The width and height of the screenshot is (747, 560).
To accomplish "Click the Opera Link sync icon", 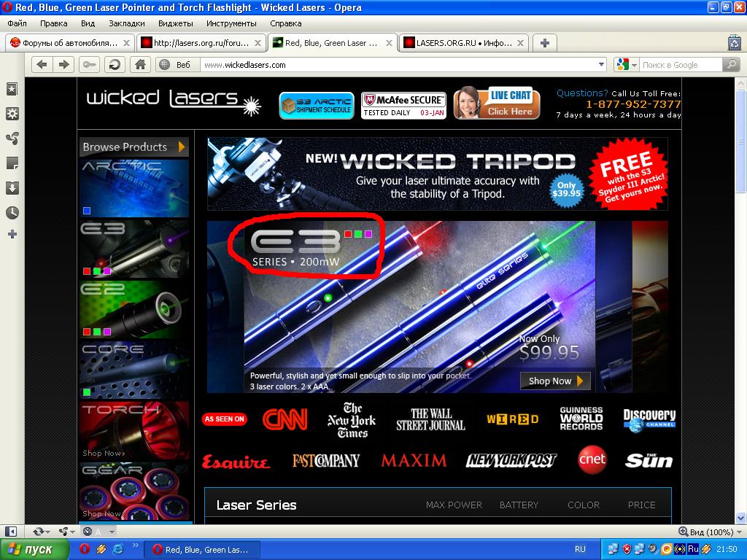I will coord(38,532).
